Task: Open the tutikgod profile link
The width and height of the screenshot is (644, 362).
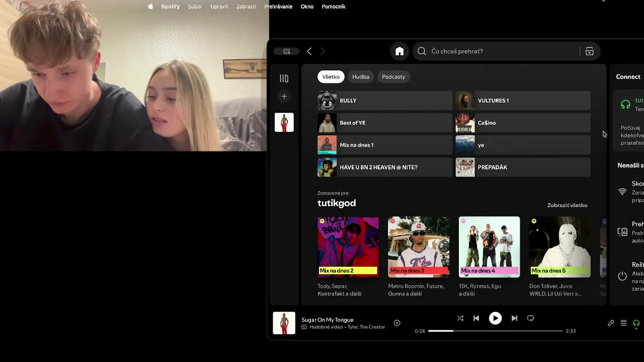Action: tap(337, 203)
